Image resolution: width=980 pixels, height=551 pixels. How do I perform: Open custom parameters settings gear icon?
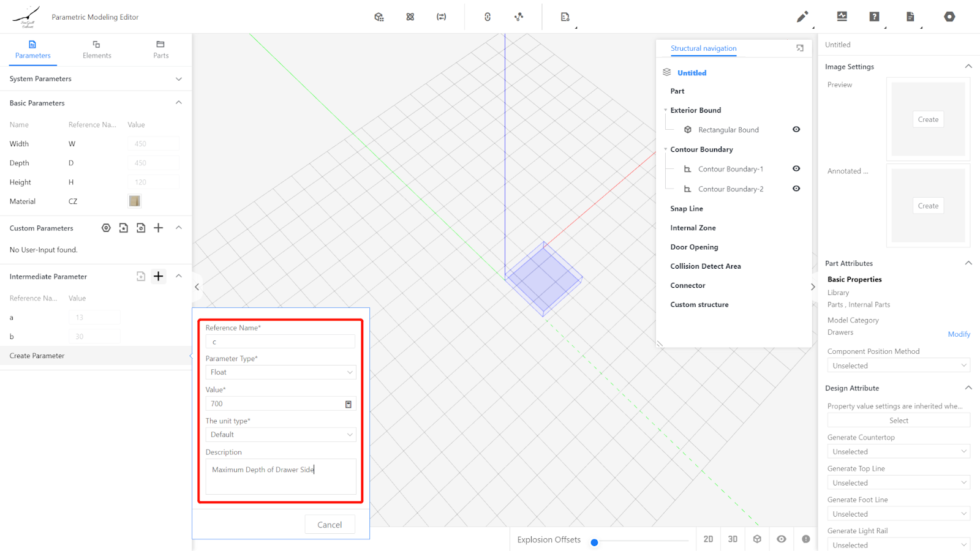pyautogui.click(x=106, y=228)
